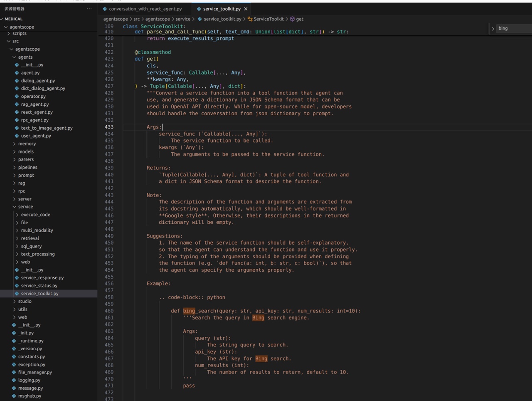The image size is (532, 401).
Task: Click file icon next to message.py
Action: pos(14,389)
